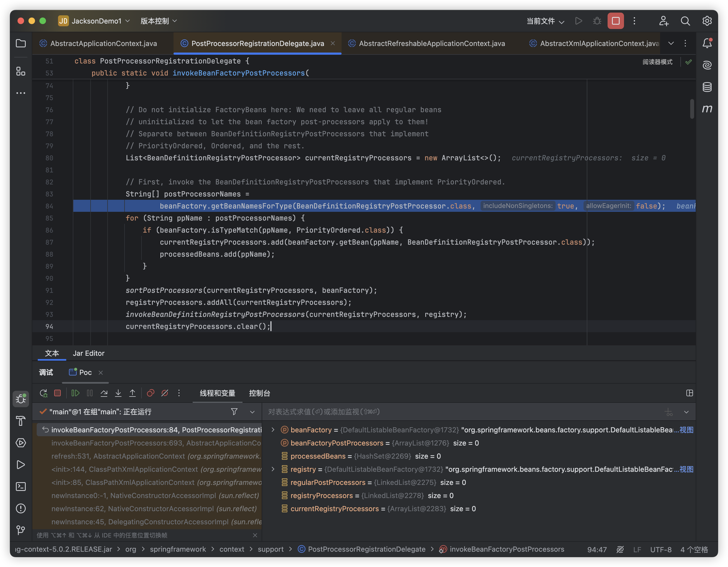The height and width of the screenshot is (567, 728).
Task: Add a new watch icon
Action: tap(669, 412)
